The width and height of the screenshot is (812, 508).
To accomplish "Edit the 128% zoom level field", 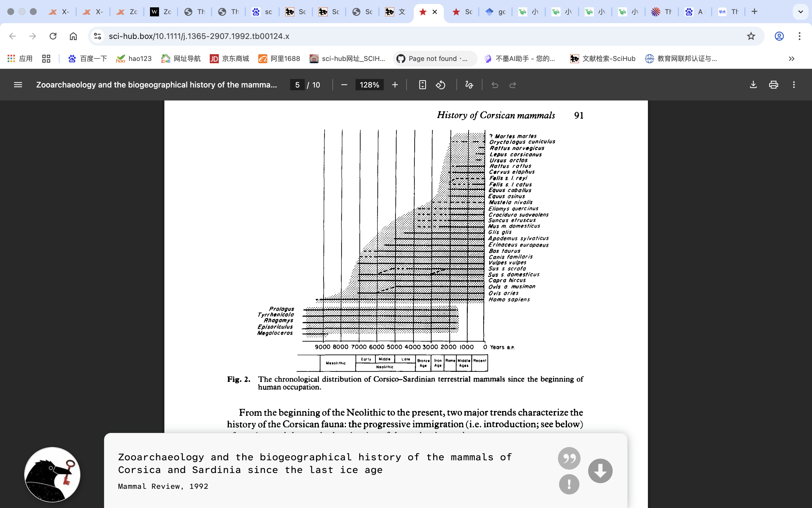I will pos(369,85).
